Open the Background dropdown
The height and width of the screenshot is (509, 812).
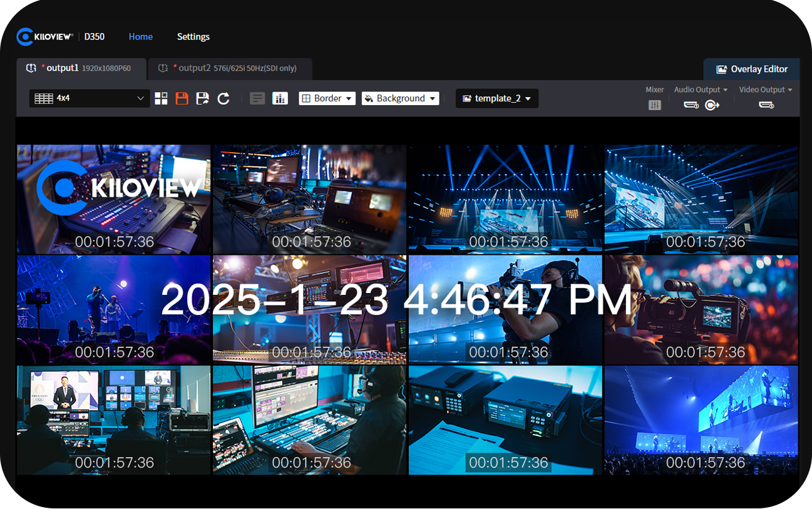[x=400, y=98]
